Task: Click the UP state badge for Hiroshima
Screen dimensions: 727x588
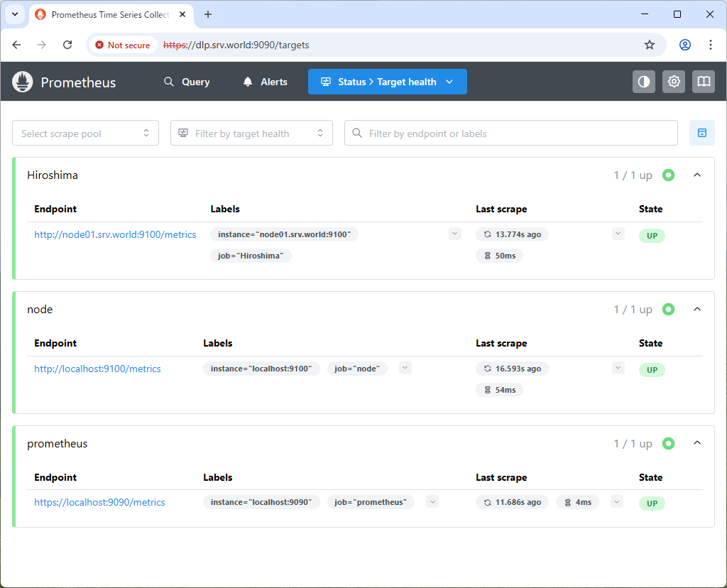Action: coord(652,236)
